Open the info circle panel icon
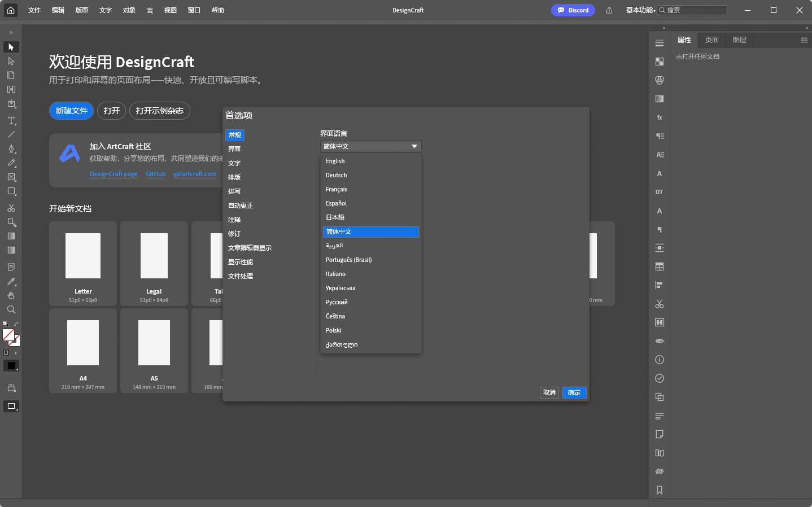The image size is (812, 507). [660, 360]
